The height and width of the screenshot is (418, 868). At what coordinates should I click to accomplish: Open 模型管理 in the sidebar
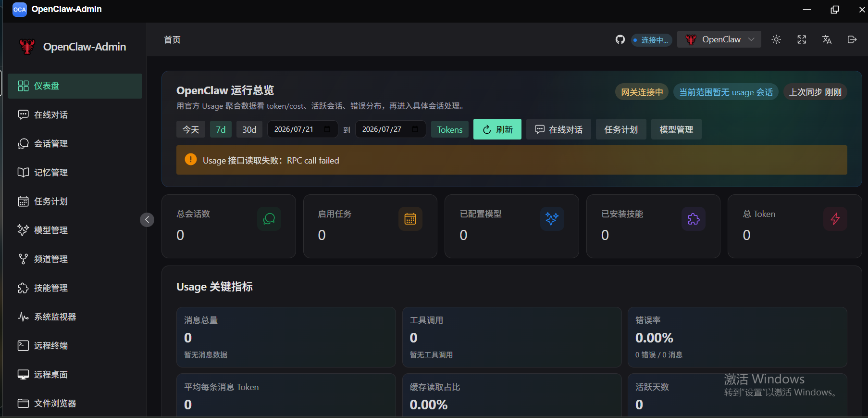point(75,230)
